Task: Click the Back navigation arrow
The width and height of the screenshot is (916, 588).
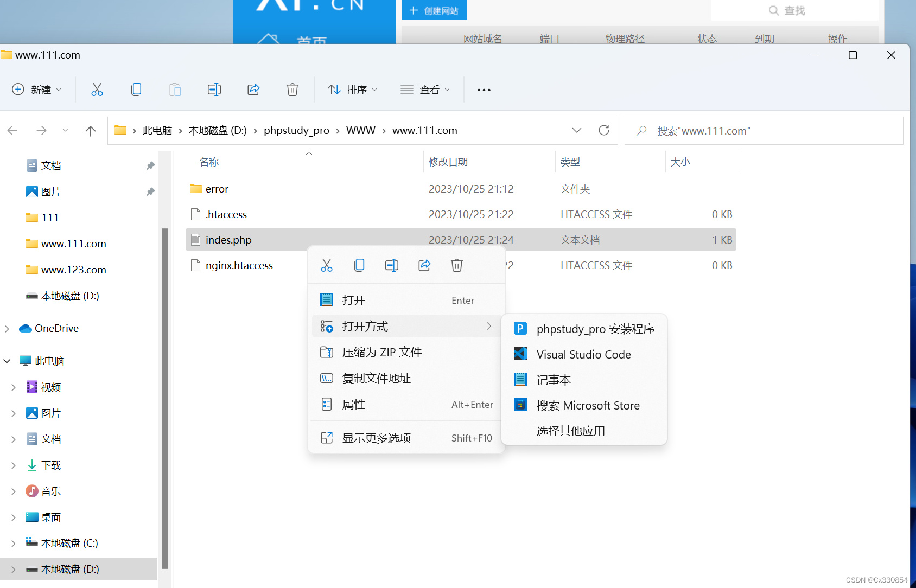Action: tap(12, 130)
